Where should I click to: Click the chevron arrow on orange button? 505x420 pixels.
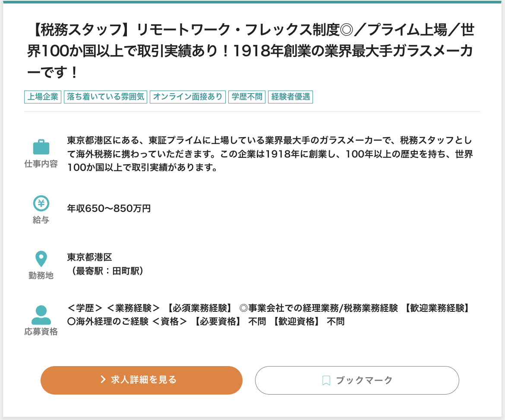103,379
